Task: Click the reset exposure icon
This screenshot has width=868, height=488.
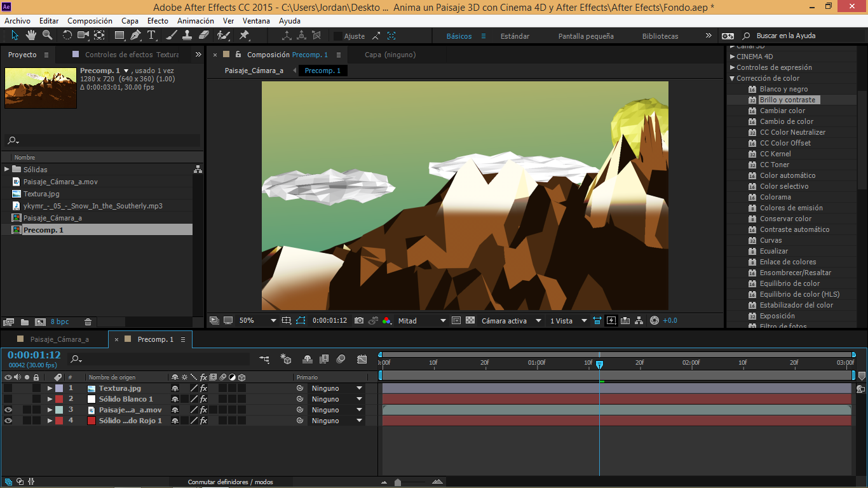Action: pyautogui.click(x=654, y=321)
